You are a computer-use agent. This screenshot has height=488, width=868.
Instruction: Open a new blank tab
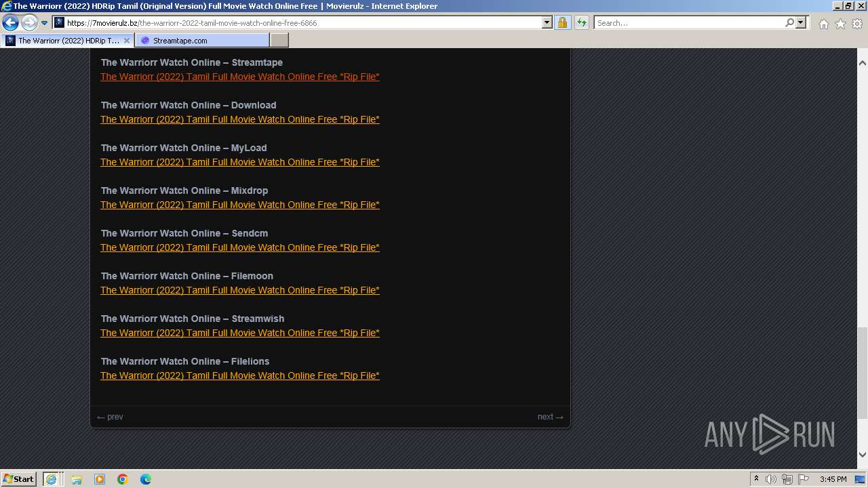(279, 41)
